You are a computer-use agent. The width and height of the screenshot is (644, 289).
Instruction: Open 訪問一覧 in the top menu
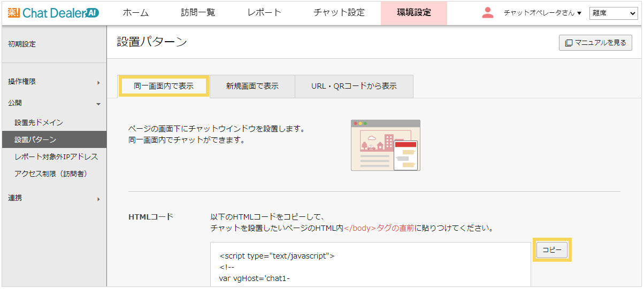click(198, 13)
